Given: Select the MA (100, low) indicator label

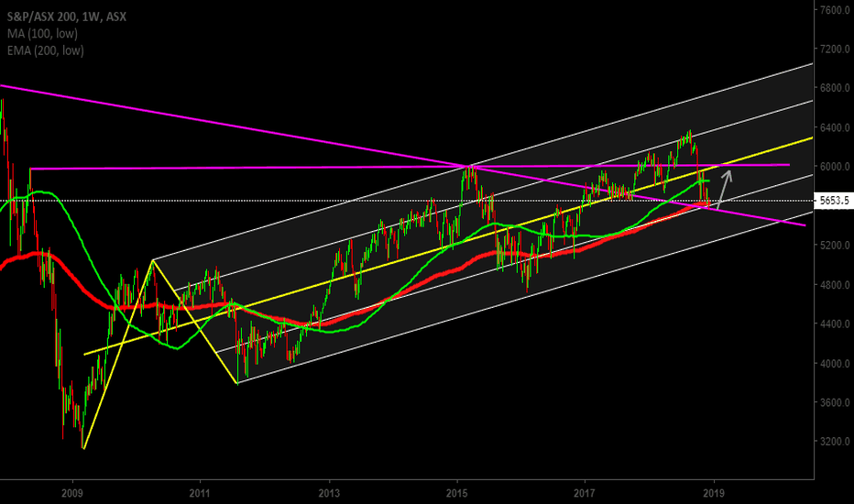Looking at the screenshot, I should [42, 34].
